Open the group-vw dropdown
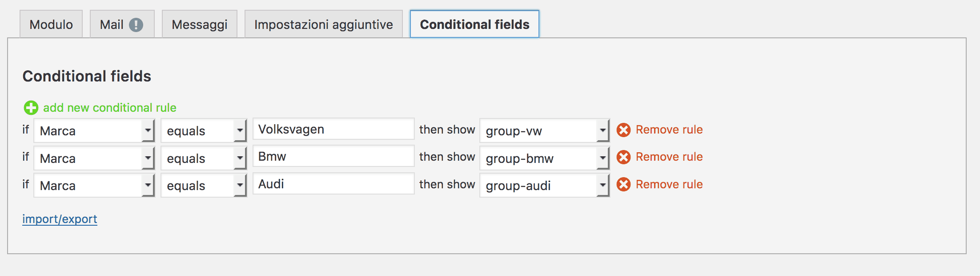 click(544, 131)
